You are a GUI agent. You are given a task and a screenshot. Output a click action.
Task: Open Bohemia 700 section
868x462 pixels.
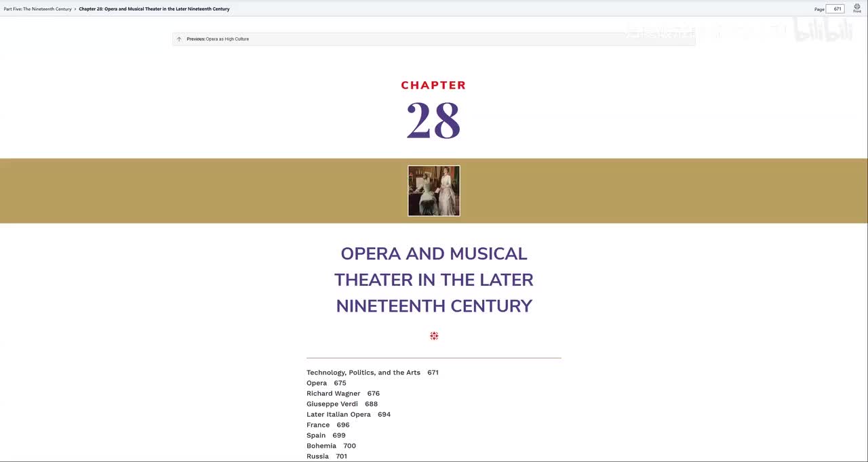coord(331,446)
